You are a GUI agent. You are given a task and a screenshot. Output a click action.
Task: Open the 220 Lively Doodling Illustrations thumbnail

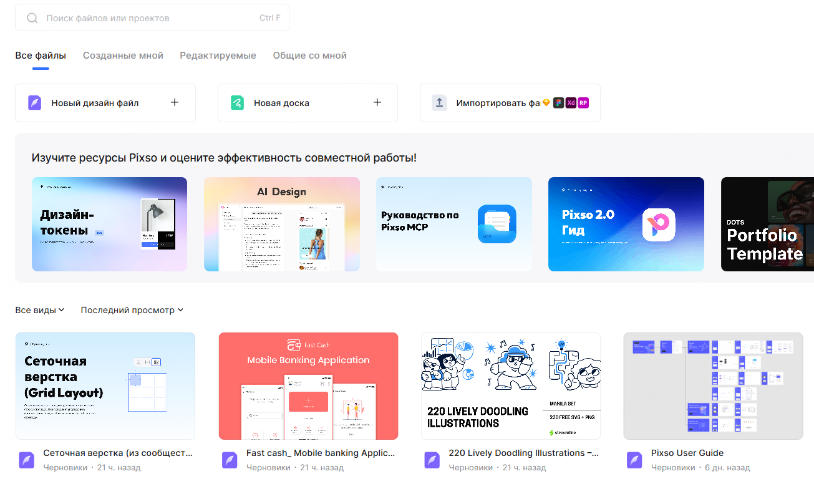(x=510, y=385)
